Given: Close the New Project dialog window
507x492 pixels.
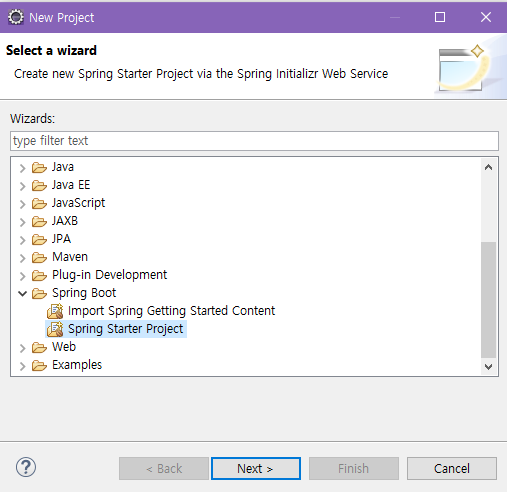Looking at the screenshot, I should (x=486, y=17).
